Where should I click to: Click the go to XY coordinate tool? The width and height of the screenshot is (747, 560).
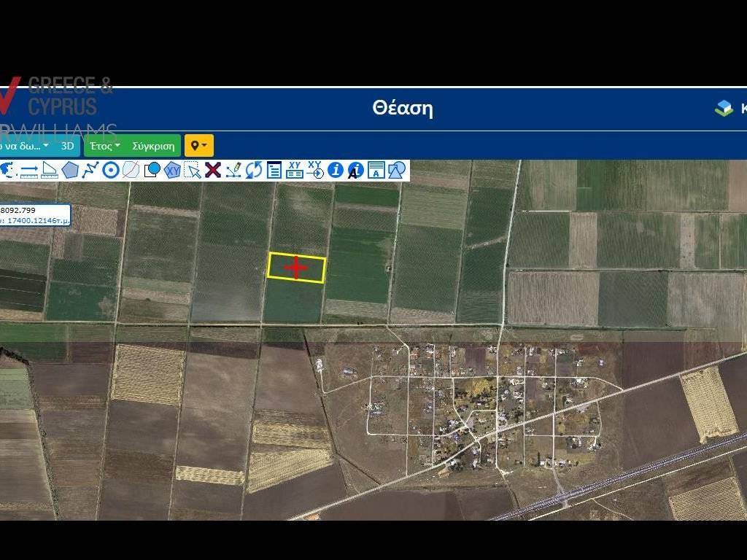pos(315,171)
